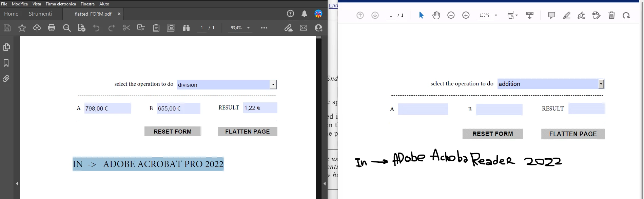The width and height of the screenshot is (644, 199).
Task: Take a snapshot with camera icon
Action: coord(171,28)
